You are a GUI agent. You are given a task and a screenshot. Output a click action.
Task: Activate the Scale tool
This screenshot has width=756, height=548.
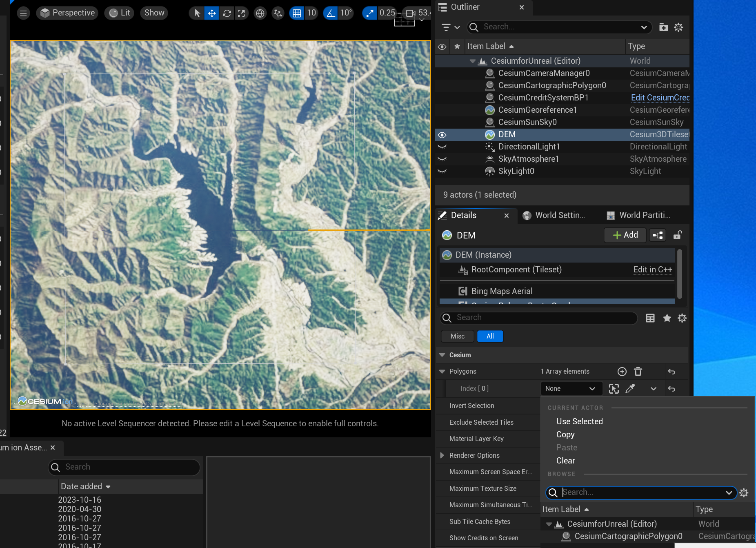coord(242,13)
